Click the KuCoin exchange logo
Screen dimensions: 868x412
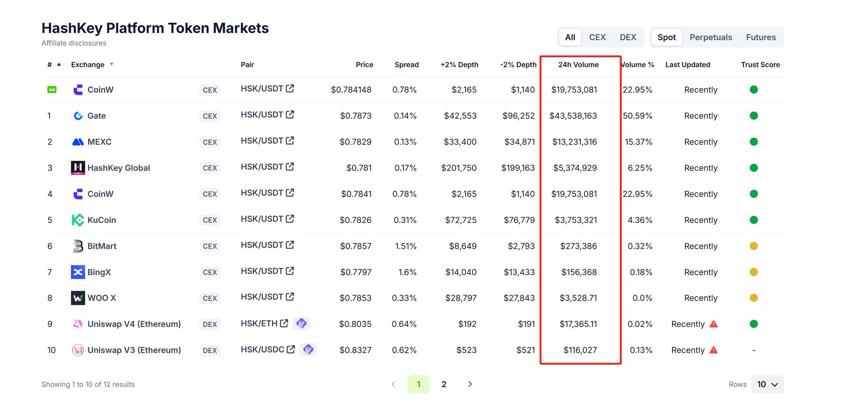(x=78, y=220)
